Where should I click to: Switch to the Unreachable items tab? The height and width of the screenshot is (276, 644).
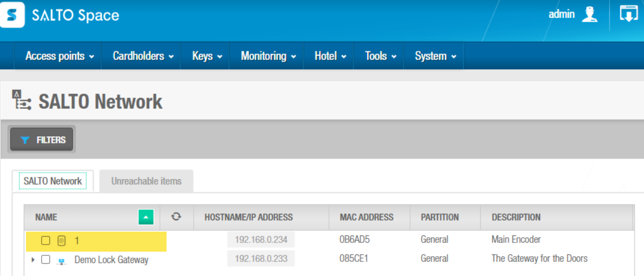(146, 181)
